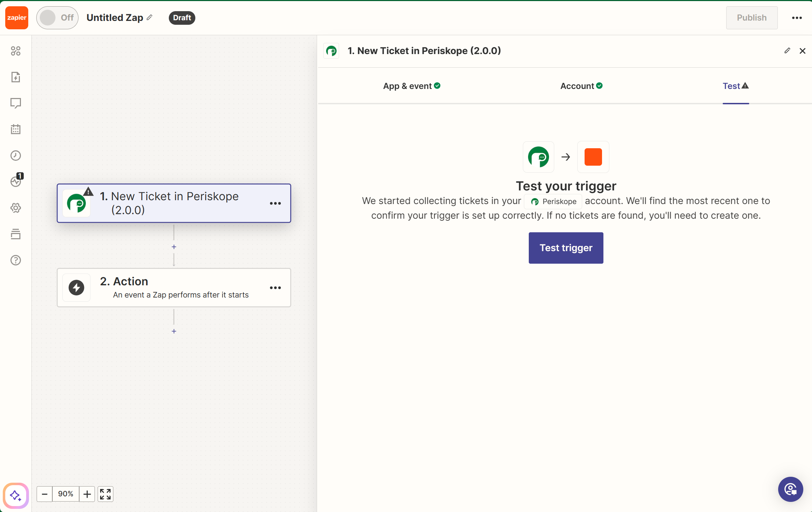Screen dimensions: 812x512
Task: Click the Zapier home logo
Action: [17, 18]
